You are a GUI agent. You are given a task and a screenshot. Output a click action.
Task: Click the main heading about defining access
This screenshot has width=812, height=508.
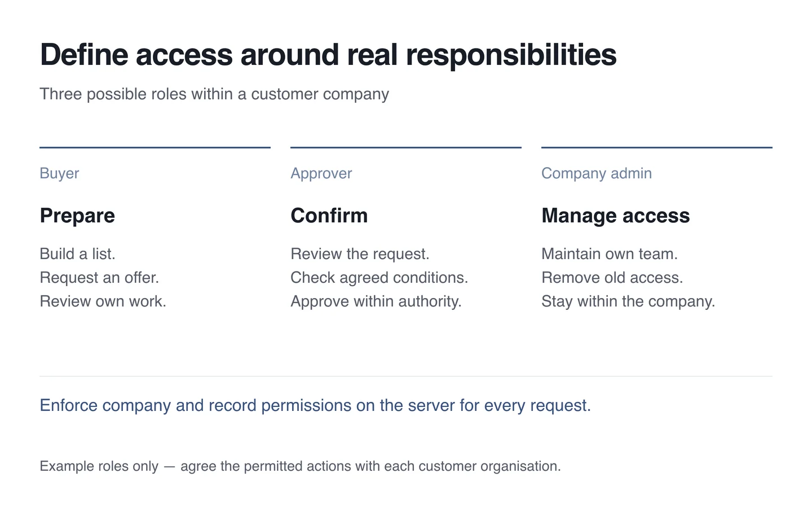click(328, 55)
